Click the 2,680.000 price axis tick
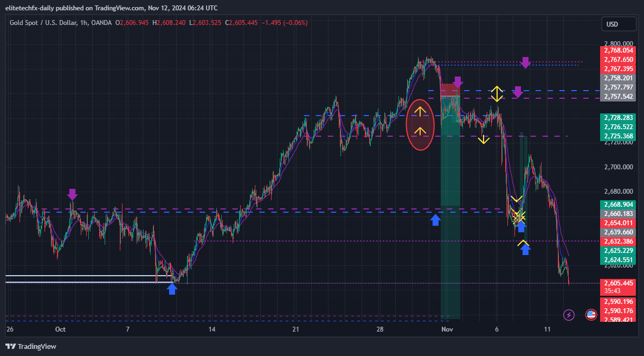644x356 pixels. (x=618, y=192)
